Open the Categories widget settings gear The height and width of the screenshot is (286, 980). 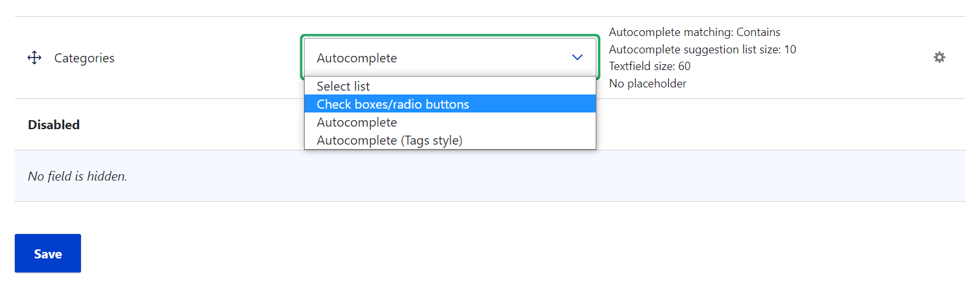click(939, 57)
